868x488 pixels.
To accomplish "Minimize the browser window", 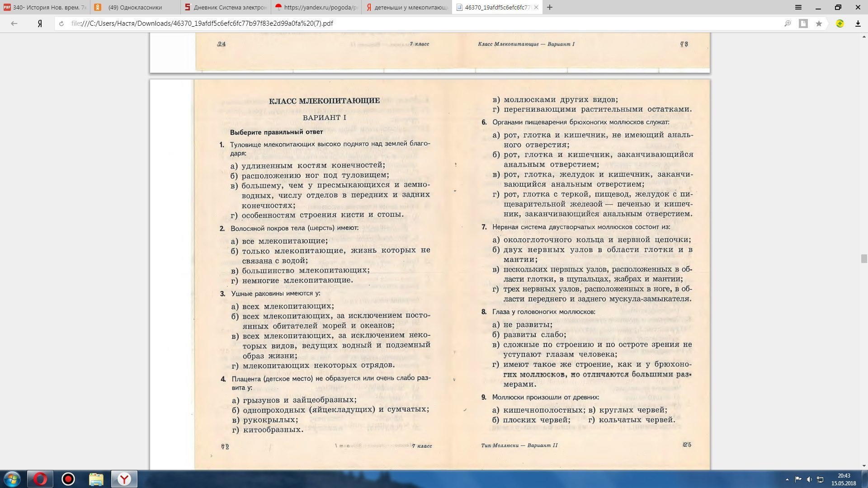I will pos(818,7).
